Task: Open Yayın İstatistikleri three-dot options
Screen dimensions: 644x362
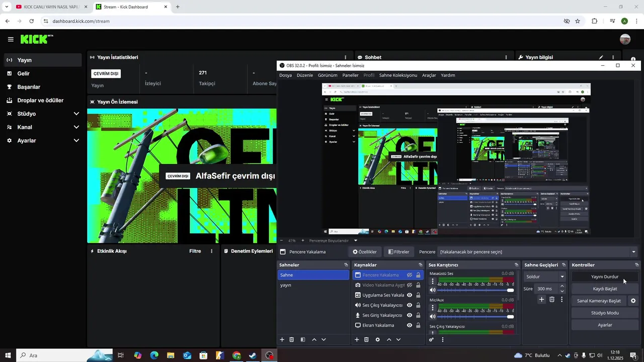Action: tap(345, 57)
